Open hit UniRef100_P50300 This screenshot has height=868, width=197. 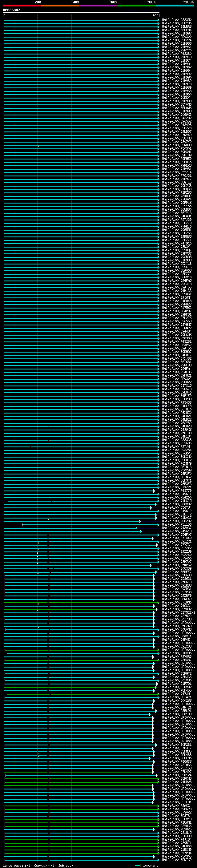click(x=177, y=37)
